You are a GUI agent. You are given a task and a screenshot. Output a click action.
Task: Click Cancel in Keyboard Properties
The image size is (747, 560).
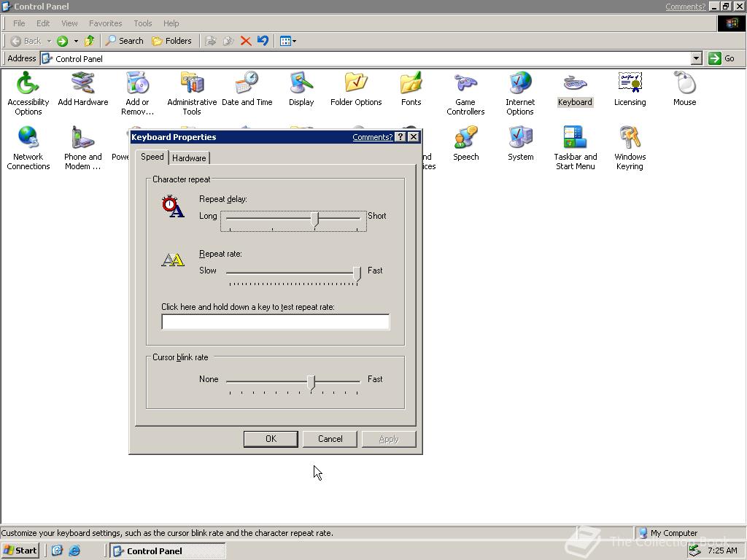click(330, 439)
